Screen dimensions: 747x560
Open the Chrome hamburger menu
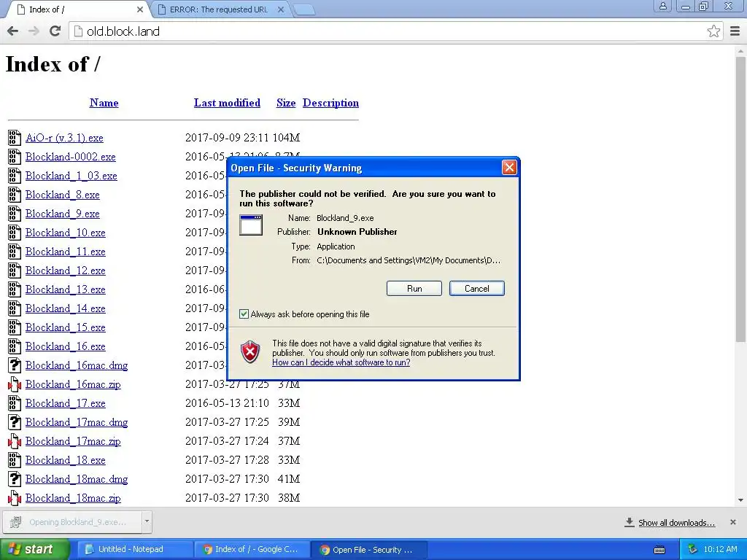[x=735, y=31]
